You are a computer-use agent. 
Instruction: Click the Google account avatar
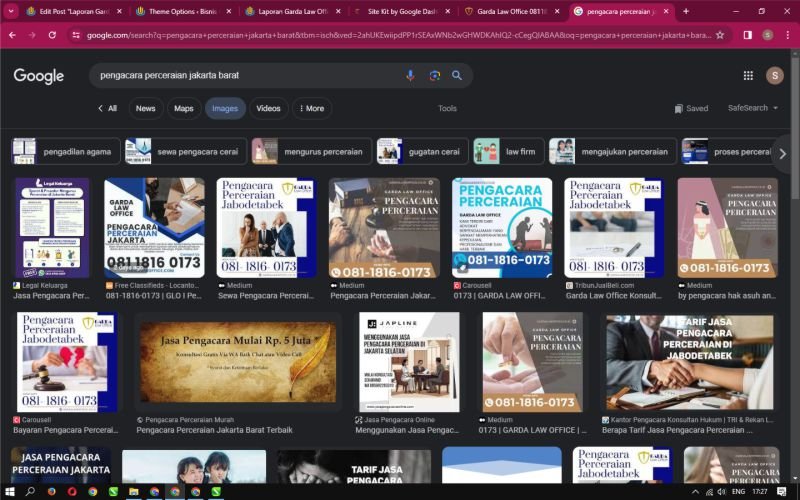coord(774,75)
